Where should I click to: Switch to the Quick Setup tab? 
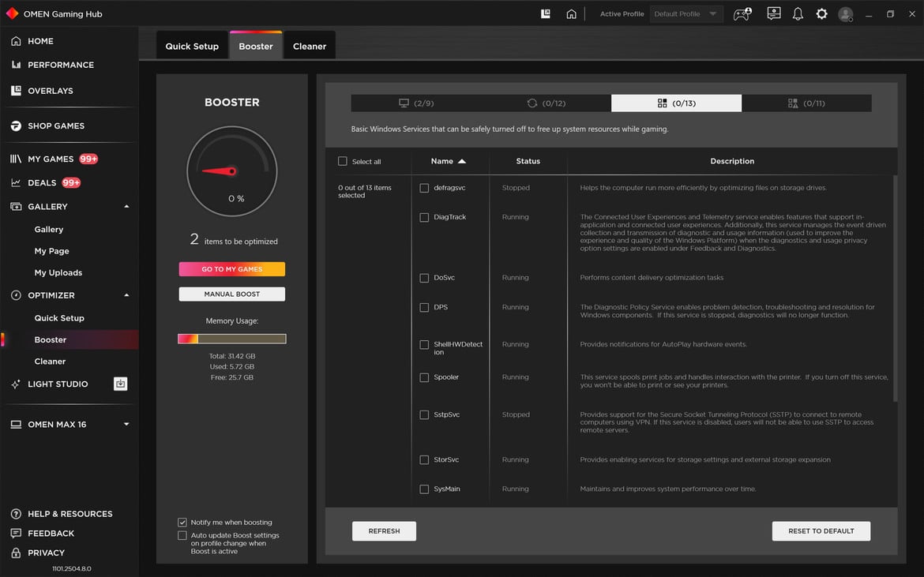(192, 46)
